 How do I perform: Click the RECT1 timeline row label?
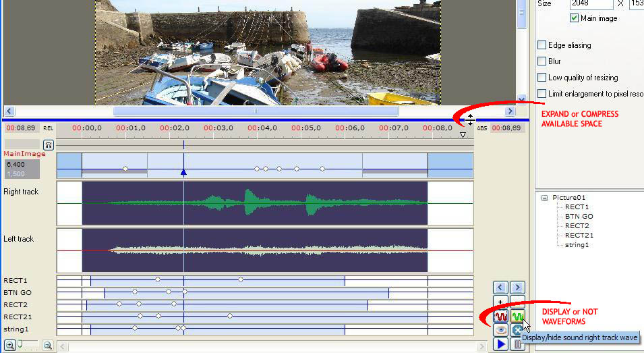[x=16, y=280]
